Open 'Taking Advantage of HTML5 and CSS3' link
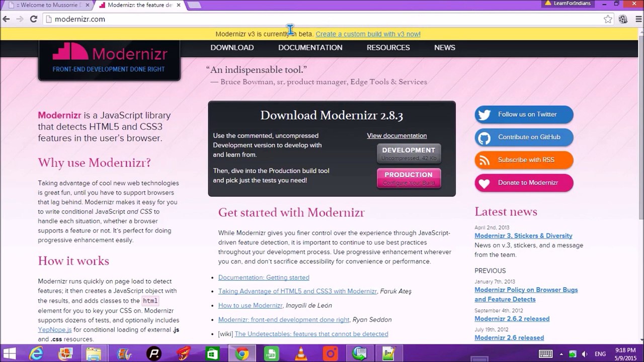Viewport: 644px width, 362px height. point(297,292)
